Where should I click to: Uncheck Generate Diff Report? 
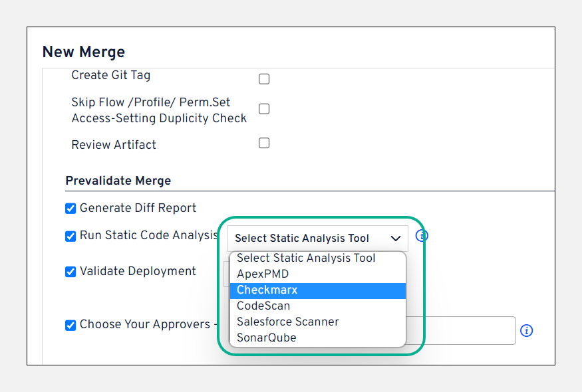coord(71,208)
